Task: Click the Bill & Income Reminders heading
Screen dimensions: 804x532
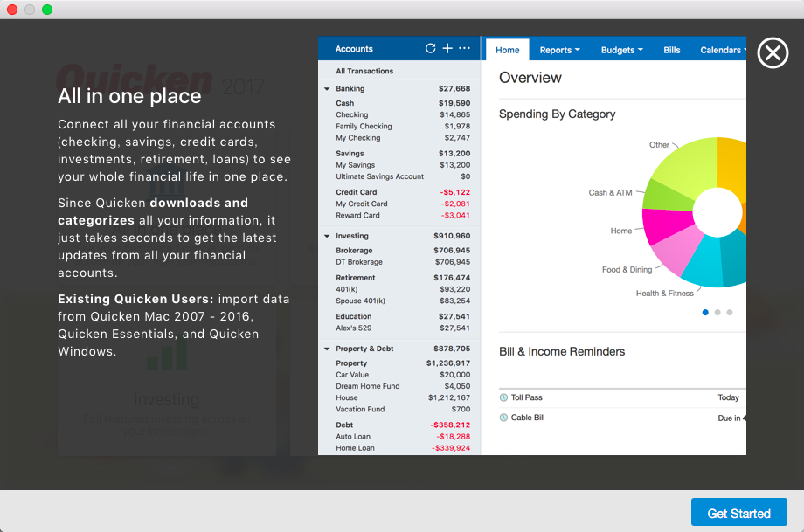Action: pyautogui.click(x=562, y=351)
